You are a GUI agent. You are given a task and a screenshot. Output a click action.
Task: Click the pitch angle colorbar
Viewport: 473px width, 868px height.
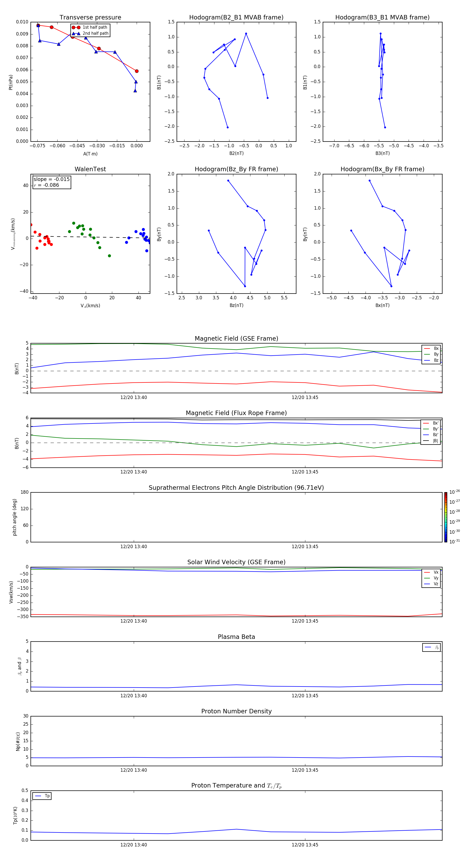point(445,517)
